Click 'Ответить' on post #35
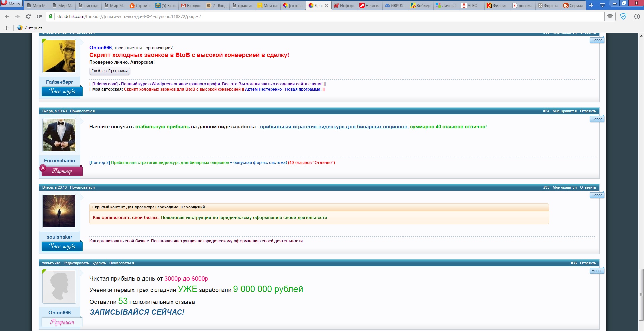 pyautogui.click(x=588, y=187)
